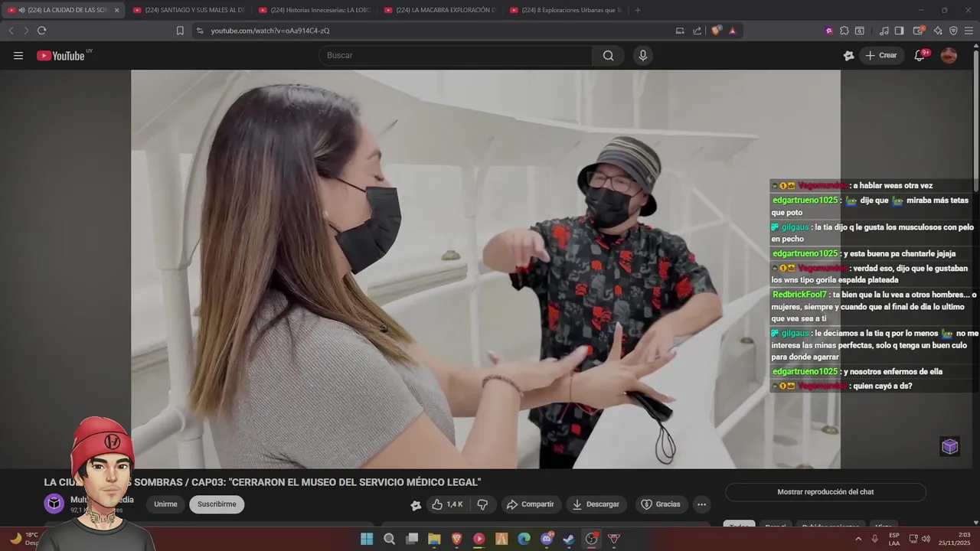Click Mostrar reproducción del chat
This screenshot has width=980, height=551.
[825, 492]
